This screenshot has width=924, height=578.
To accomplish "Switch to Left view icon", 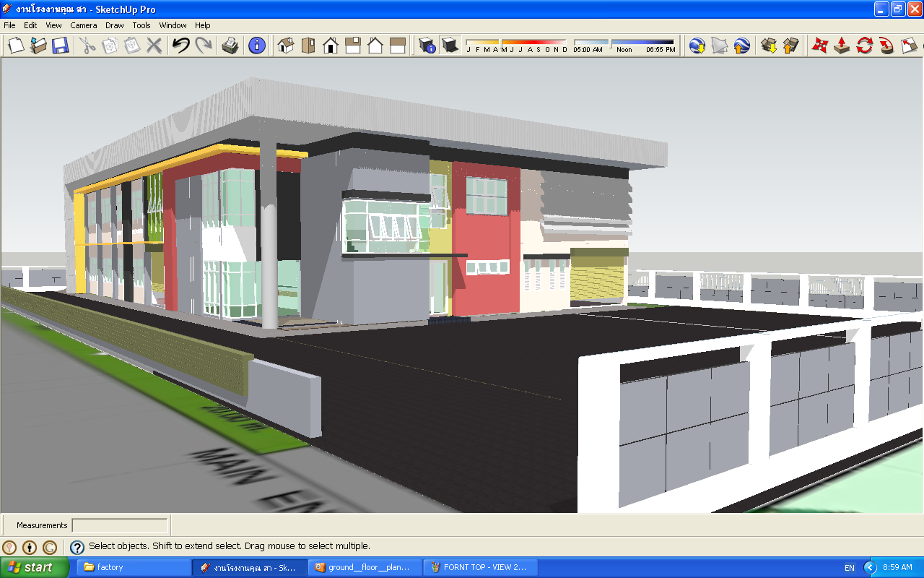I will (x=398, y=46).
